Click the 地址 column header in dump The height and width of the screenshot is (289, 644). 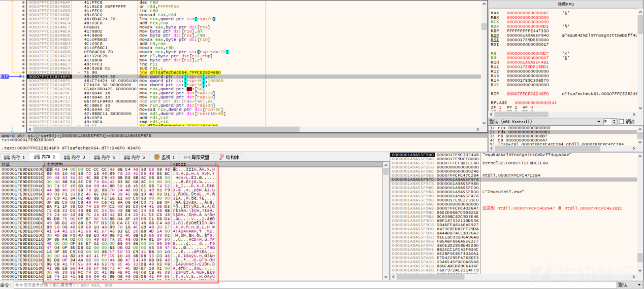(x=22, y=164)
